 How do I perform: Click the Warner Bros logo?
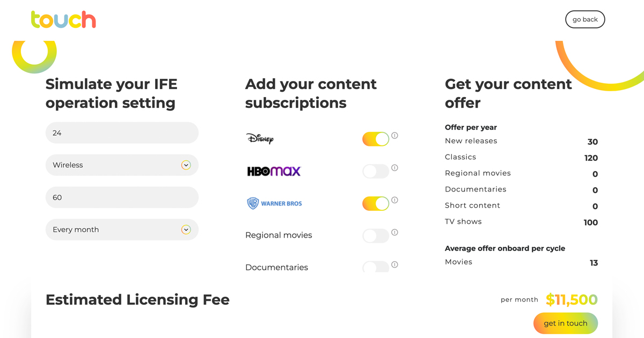[274, 203]
